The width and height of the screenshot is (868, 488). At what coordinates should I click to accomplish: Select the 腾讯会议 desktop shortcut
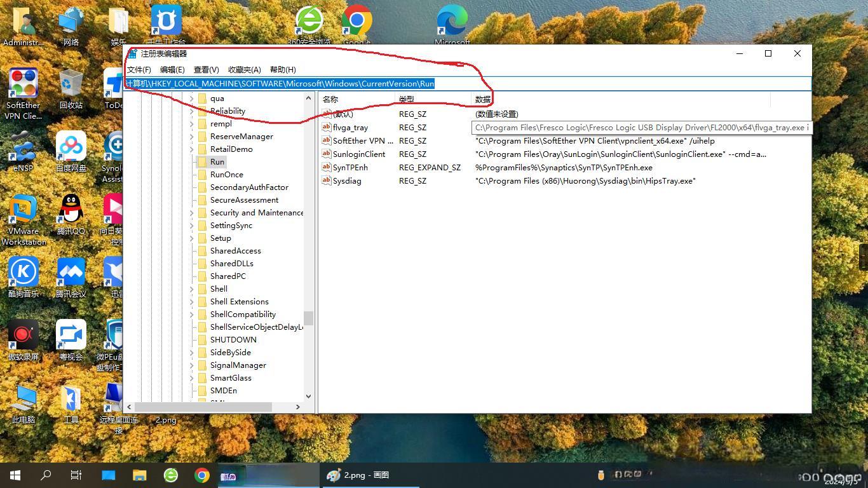[71, 277]
